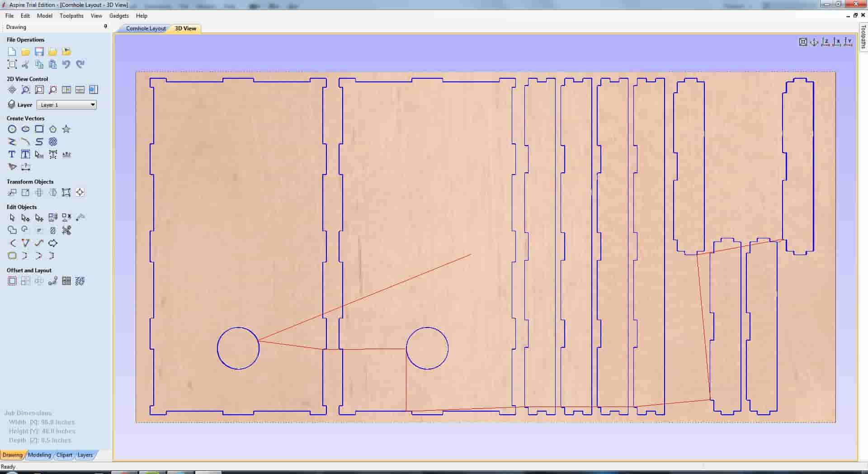The width and height of the screenshot is (868, 474).
Task: Open the Set Size scale tool
Action: (26, 192)
